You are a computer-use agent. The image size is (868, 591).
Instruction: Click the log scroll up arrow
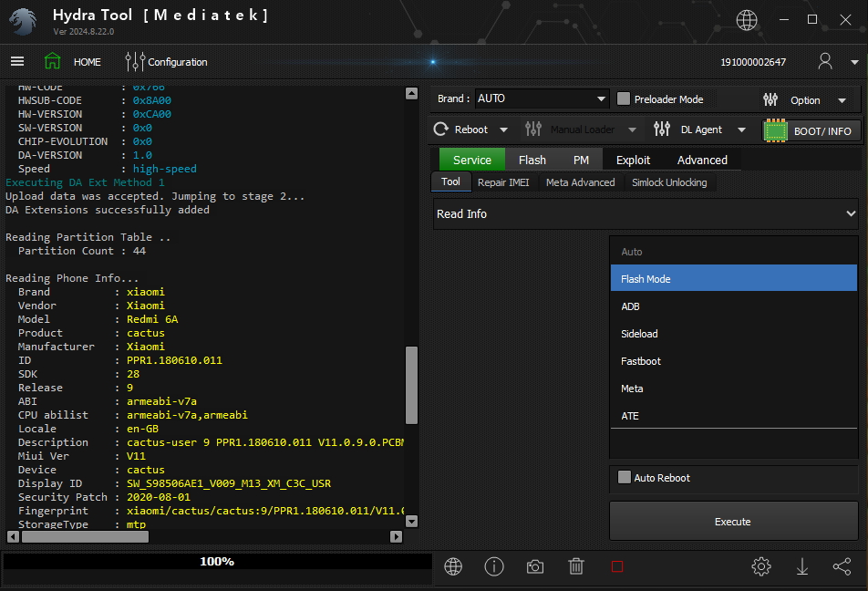pyautogui.click(x=411, y=93)
